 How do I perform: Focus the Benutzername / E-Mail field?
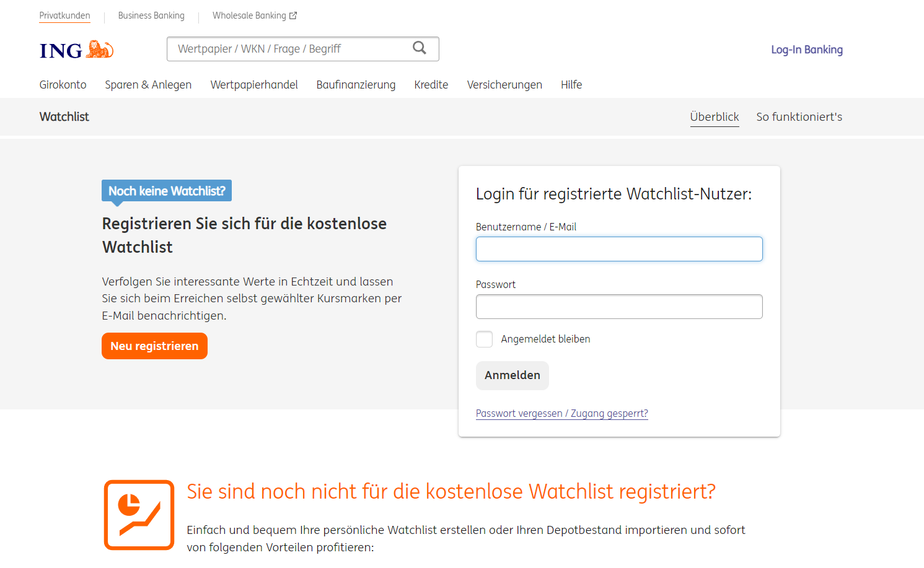pos(619,249)
